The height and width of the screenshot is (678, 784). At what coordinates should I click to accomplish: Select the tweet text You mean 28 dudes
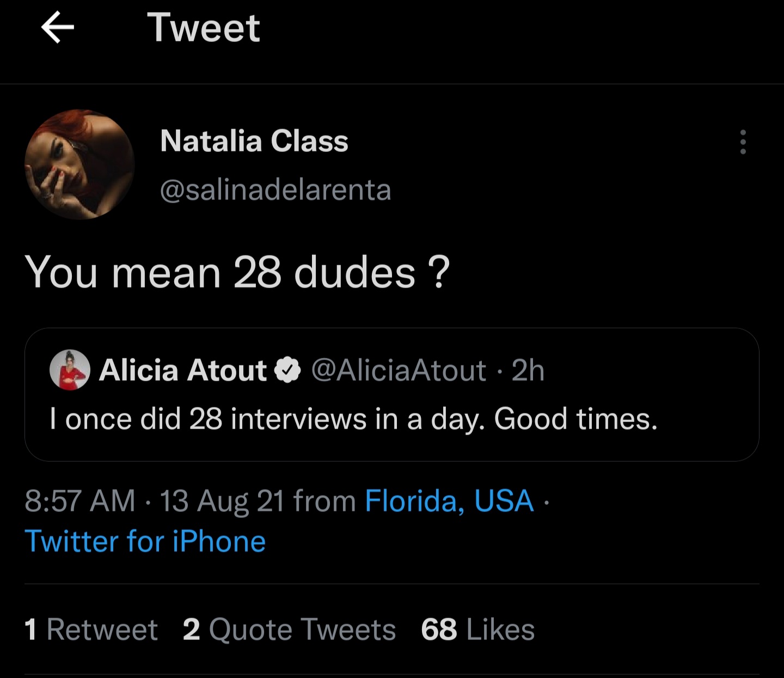click(237, 272)
